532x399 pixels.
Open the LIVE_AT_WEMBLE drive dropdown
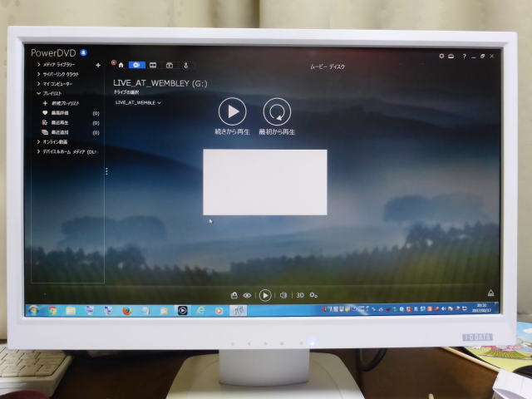(138, 102)
